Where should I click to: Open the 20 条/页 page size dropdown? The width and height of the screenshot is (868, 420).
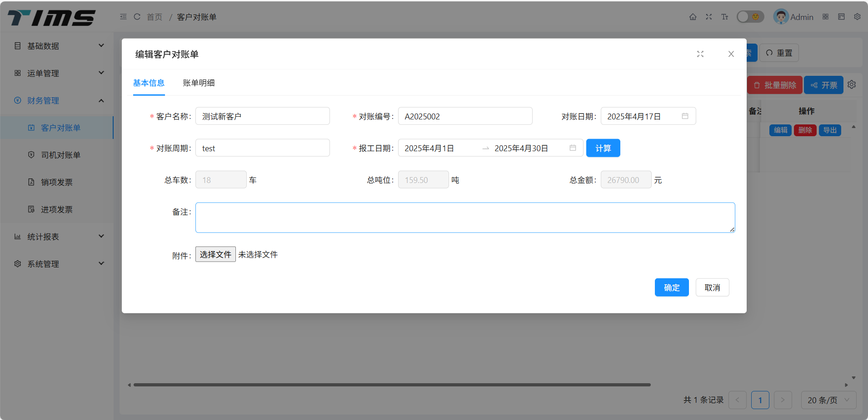point(828,400)
